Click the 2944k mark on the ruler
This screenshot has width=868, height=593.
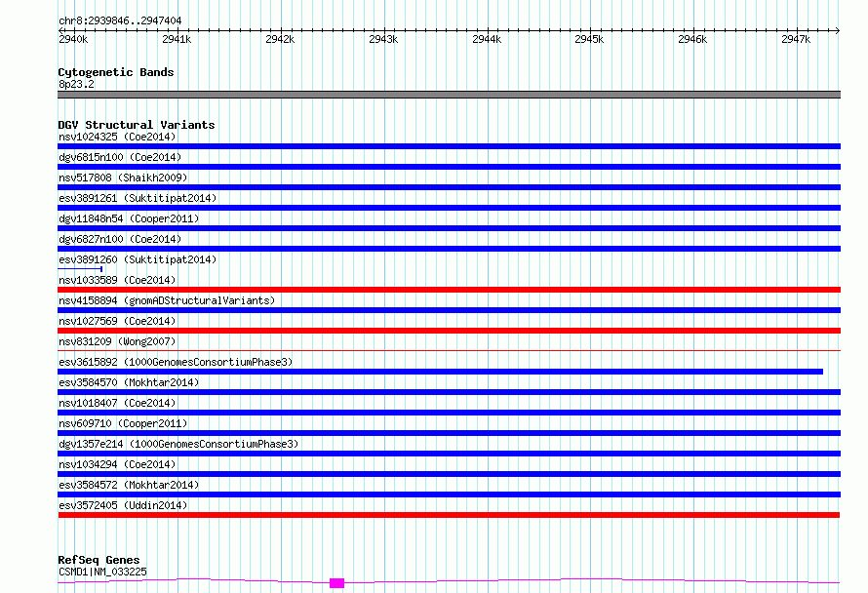[x=486, y=39]
